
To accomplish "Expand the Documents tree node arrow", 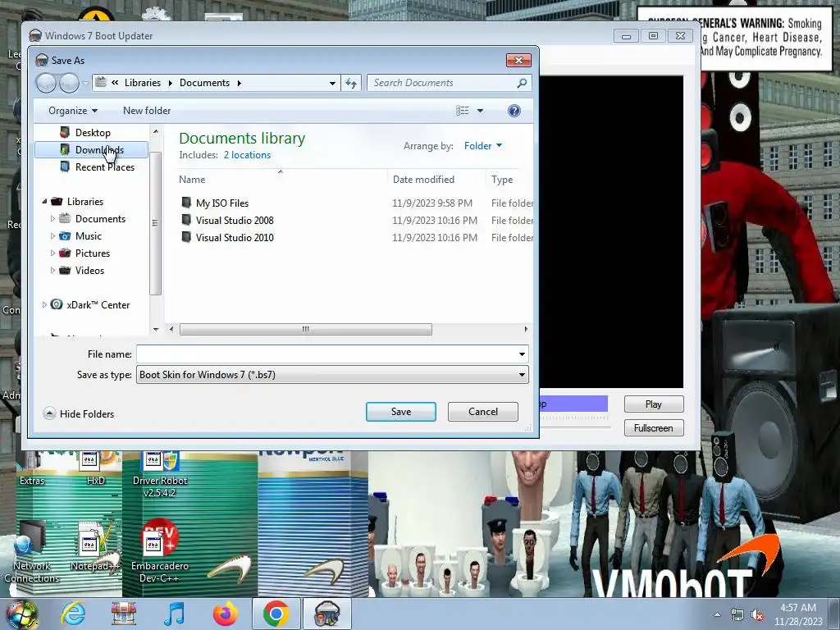I will [x=52, y=218].
